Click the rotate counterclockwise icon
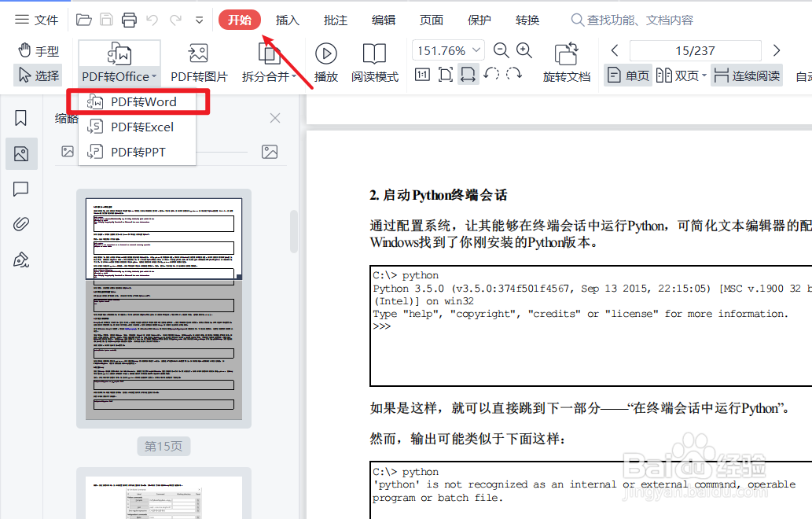Image resolution: width=812 pixels, height=519 pixels. (491, 74)
